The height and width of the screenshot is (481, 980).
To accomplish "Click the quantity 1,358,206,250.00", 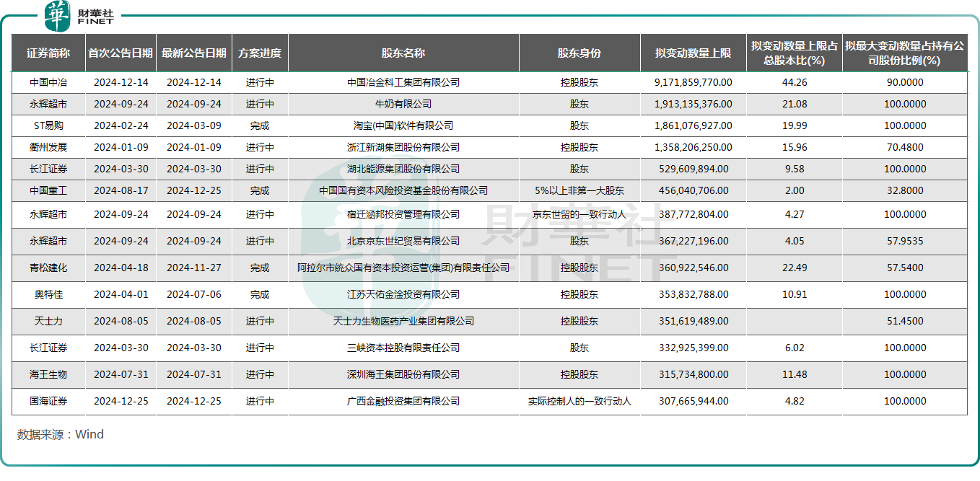I will [693, 147].
